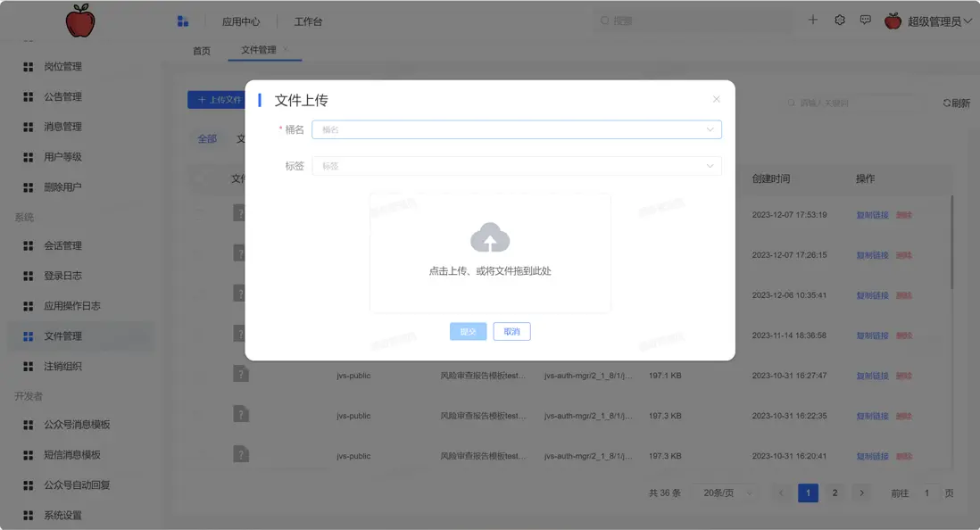Click the 刷新 refresh icon
Image resolution: width=980 pixels, height=530 pixels.
coord(946,103)
